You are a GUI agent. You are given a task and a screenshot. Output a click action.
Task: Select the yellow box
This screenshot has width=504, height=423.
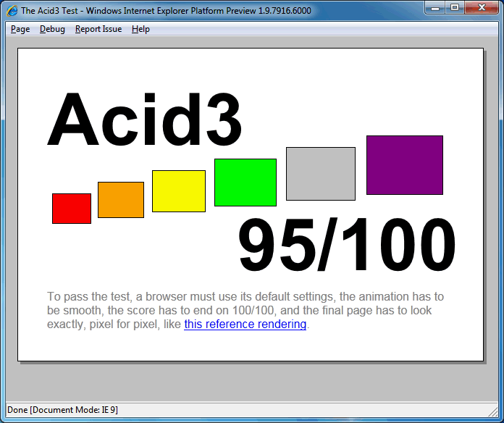[x=179, y=191]
